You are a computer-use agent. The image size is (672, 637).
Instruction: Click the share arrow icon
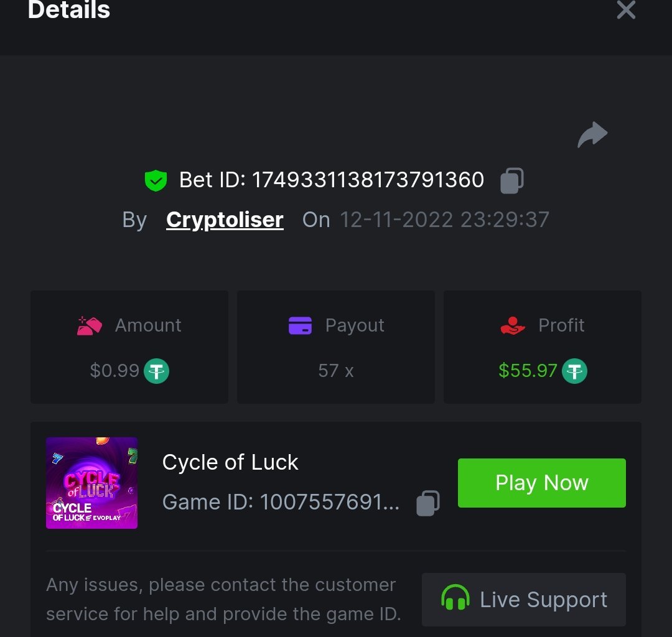tap(592, 134)
